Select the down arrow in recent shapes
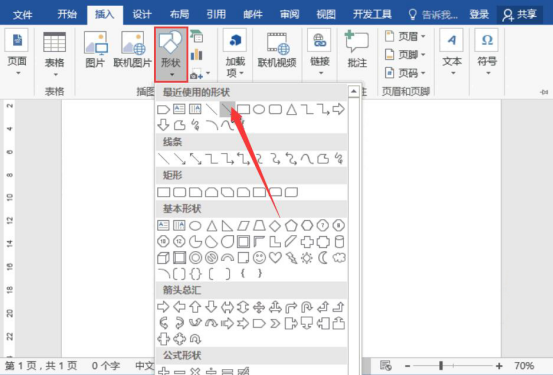The image size is (553, 375). click(163, 125)
